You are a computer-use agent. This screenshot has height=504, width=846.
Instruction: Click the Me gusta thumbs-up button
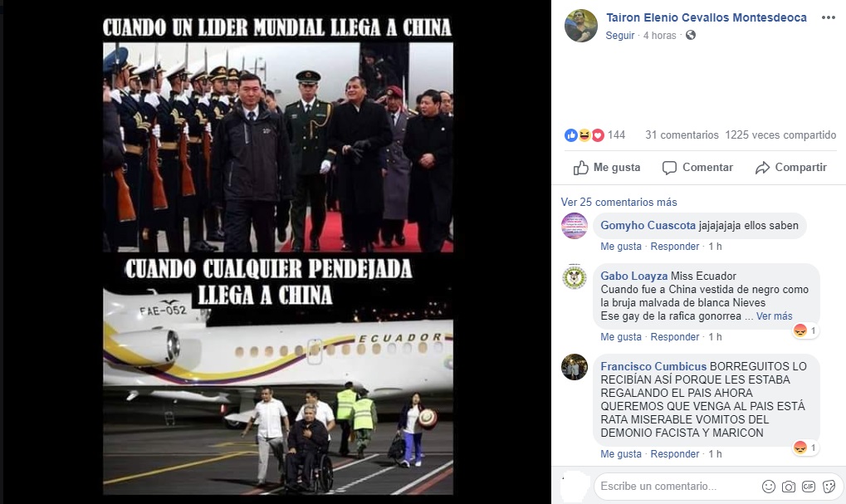(606, 167)
